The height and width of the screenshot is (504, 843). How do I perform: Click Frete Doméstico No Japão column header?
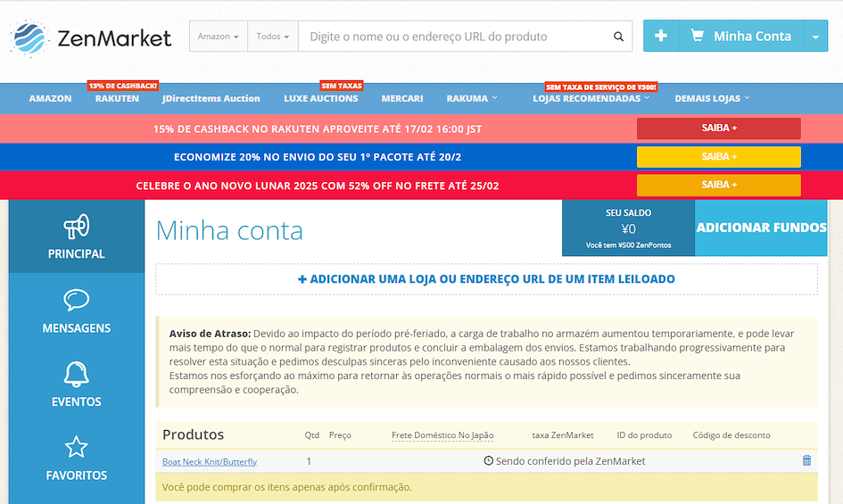tap(442, 435)
